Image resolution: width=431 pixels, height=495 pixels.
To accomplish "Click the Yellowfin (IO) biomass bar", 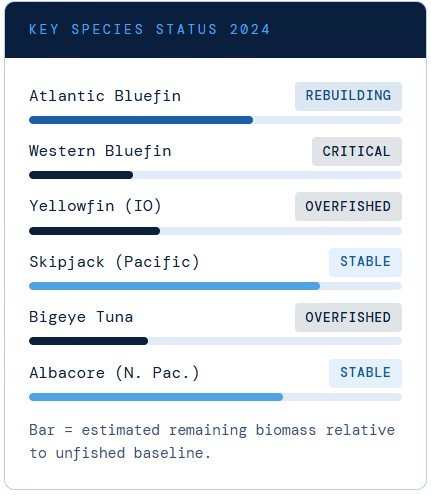I will (x=215, y=231).
